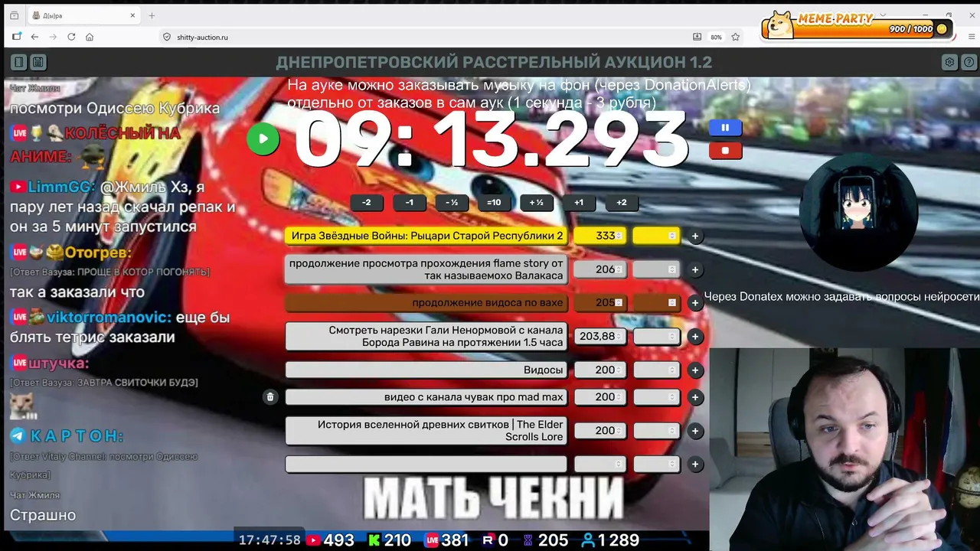Click the 205 amount field
Viewport: 980px width, 551px height.
599,303
